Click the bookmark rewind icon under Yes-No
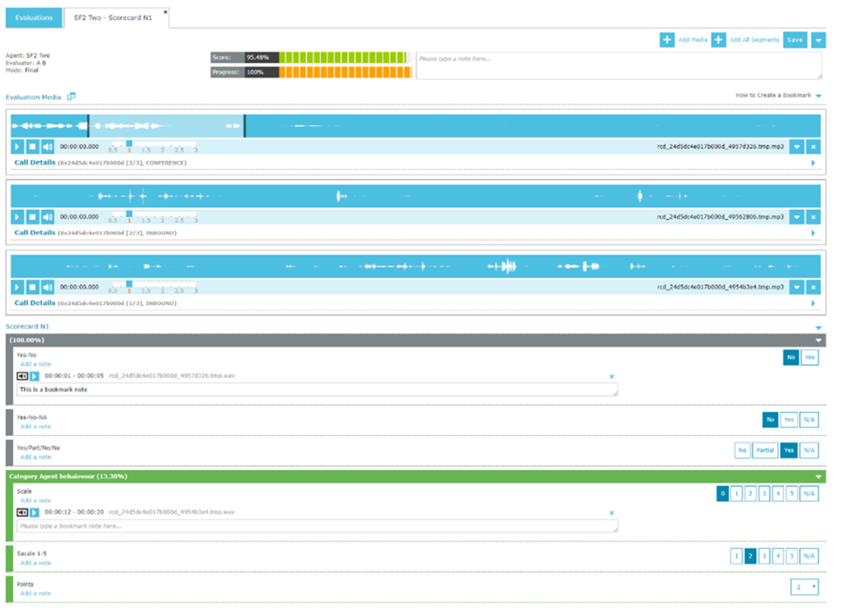847x616 pixels. tap(23, 375)
